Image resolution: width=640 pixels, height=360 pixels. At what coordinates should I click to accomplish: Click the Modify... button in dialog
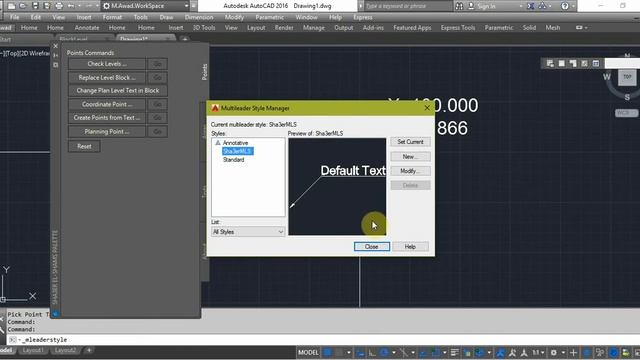pos(410,171)
